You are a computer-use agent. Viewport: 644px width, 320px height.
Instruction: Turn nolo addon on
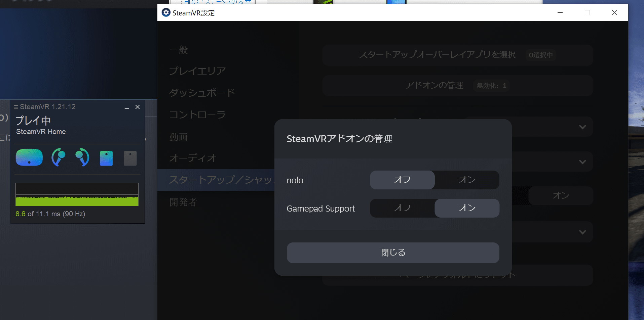point(467,180)
